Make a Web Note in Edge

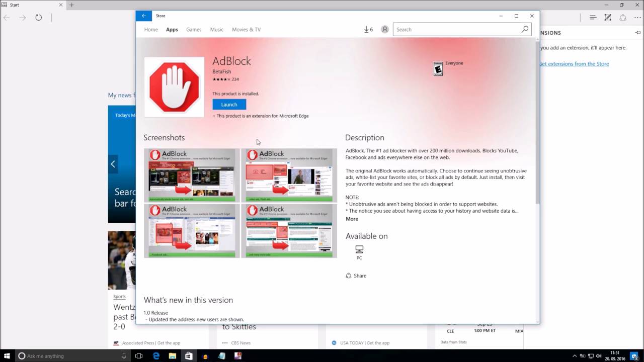608,18
